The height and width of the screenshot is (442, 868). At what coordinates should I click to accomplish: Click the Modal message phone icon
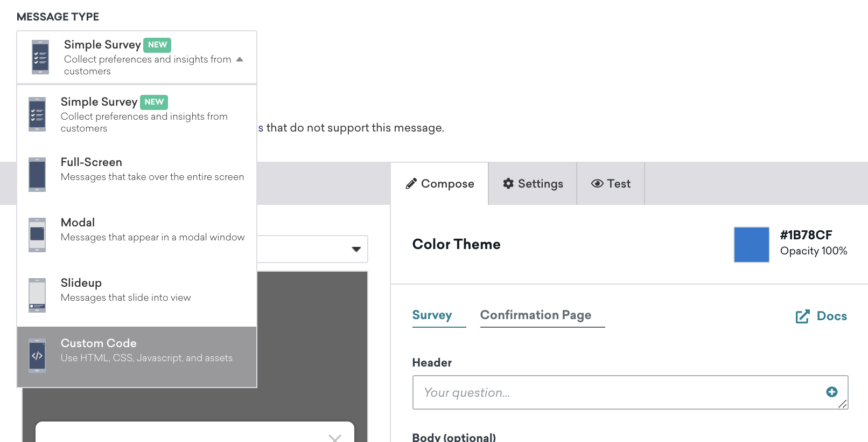[x=37, y=235]
